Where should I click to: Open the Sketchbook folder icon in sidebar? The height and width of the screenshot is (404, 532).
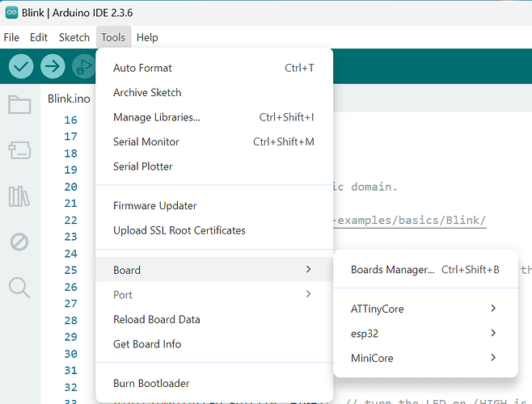(19, 104)
